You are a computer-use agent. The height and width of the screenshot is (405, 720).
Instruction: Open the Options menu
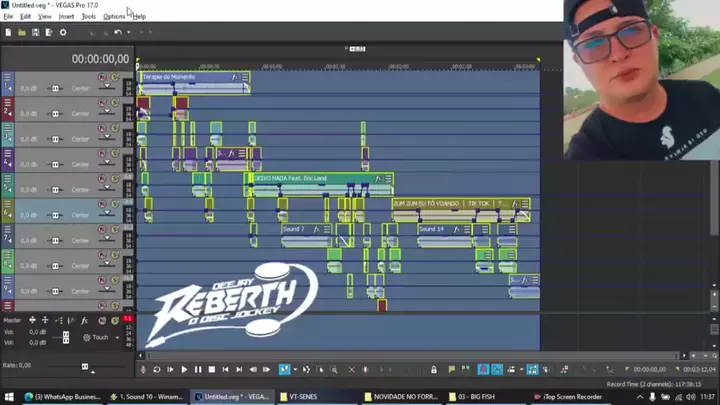114,17
